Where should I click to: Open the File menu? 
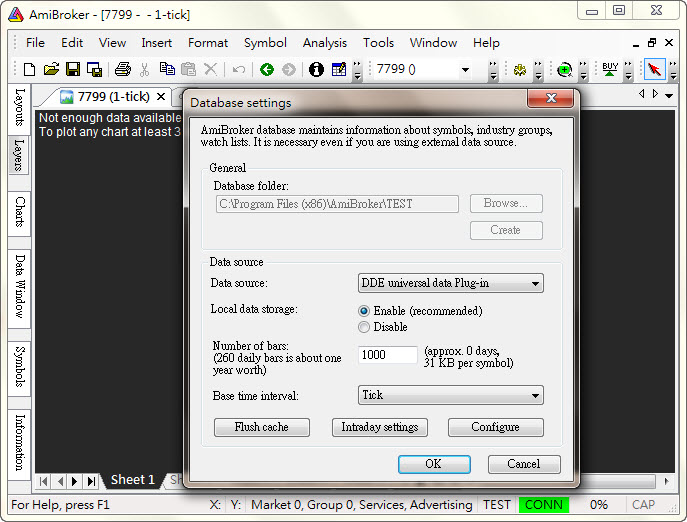point(35,43)
